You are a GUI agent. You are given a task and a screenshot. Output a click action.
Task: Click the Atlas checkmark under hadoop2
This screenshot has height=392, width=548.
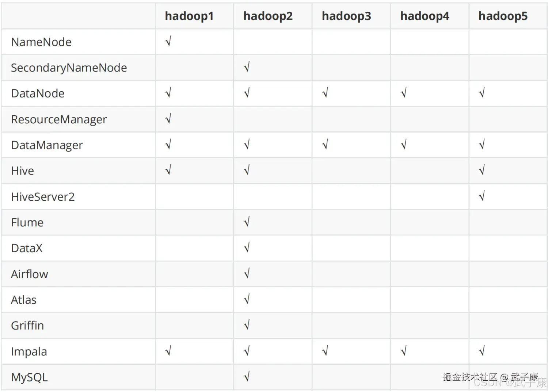(247, 299)
